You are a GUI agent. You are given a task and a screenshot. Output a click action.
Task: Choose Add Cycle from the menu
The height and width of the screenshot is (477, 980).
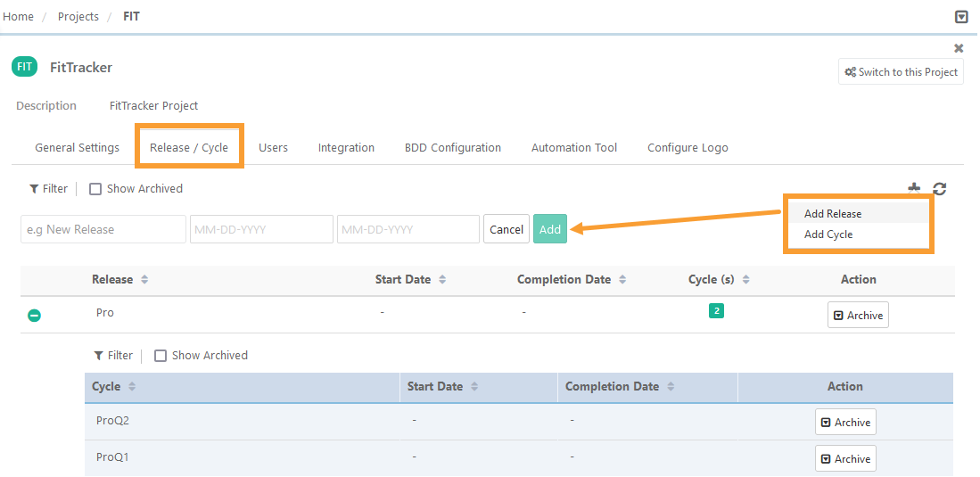tap(828, 234)
